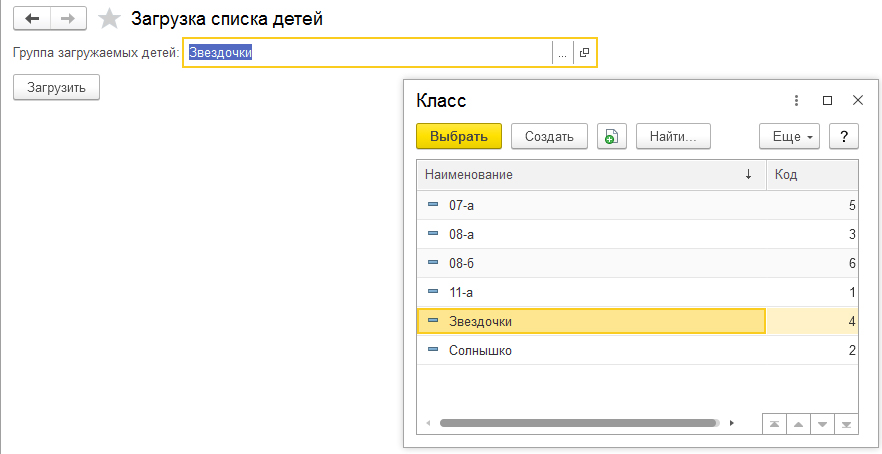This screenshot has width=882, height=454.
Task: Click the Создать button
Action: tap(549, 136)
